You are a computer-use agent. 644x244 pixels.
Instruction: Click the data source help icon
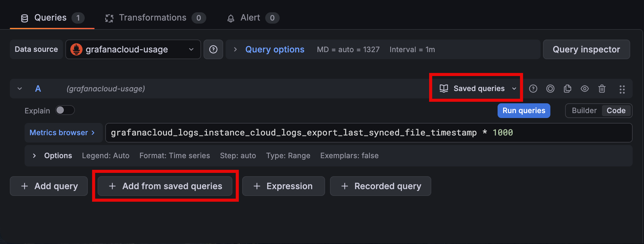pos(213,49)
